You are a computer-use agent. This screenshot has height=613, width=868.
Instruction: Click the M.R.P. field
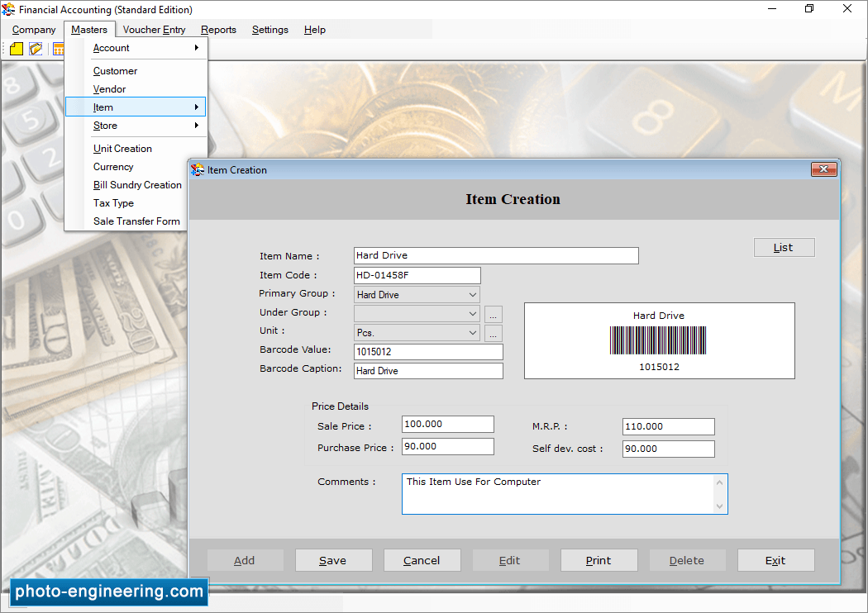[669, 426]
